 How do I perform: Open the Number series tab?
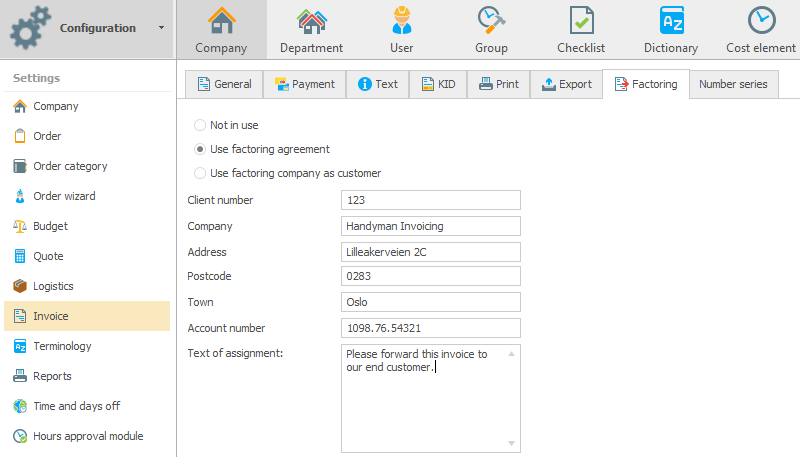[x=734, y=84]
